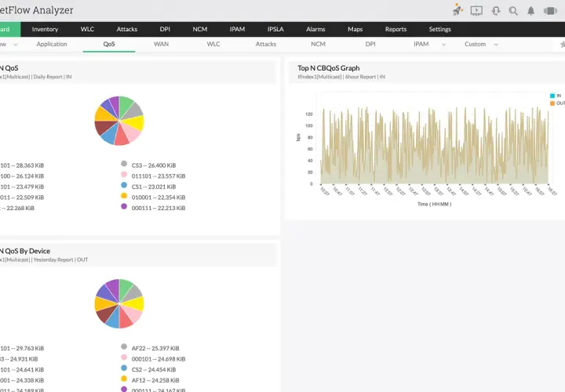Click the gray AF22 legend dot

pyautogui.click(x=124, y=347)
